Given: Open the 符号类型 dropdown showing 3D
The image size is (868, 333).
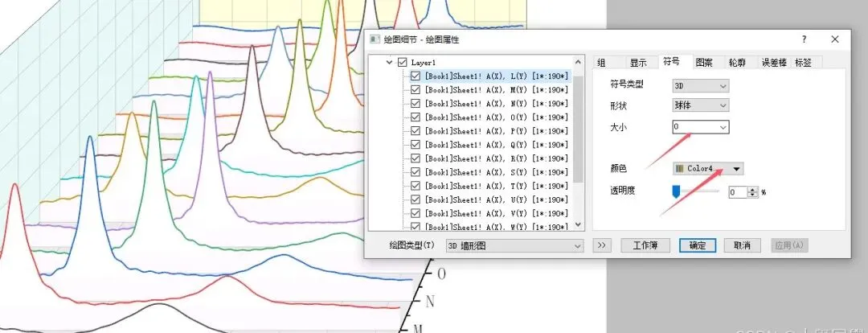Looking at the screenshot, I should point(701,86).
